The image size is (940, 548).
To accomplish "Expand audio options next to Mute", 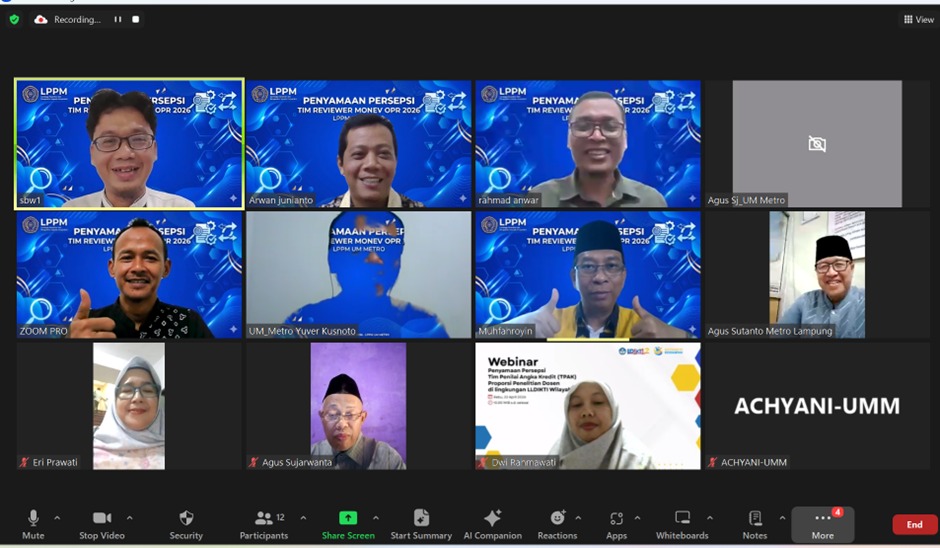I will point(57,518).
